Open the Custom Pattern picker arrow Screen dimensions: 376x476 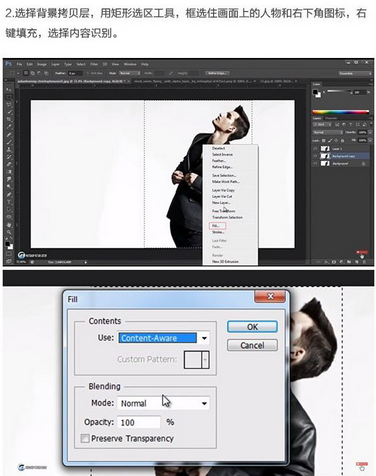pos(205,359)
